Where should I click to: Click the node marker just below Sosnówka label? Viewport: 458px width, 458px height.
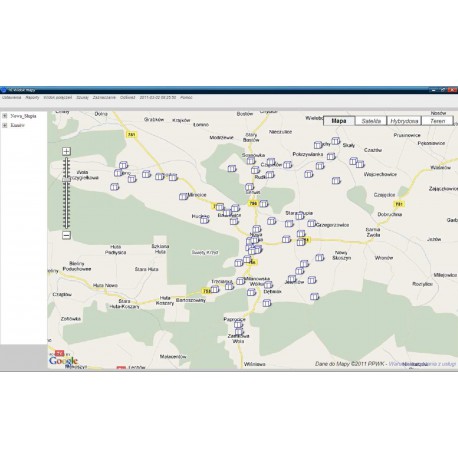pos(251,161)
